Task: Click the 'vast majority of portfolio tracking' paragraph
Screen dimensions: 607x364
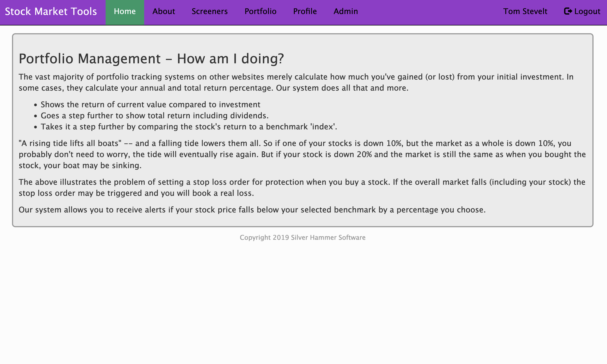Action: [296, 82]
